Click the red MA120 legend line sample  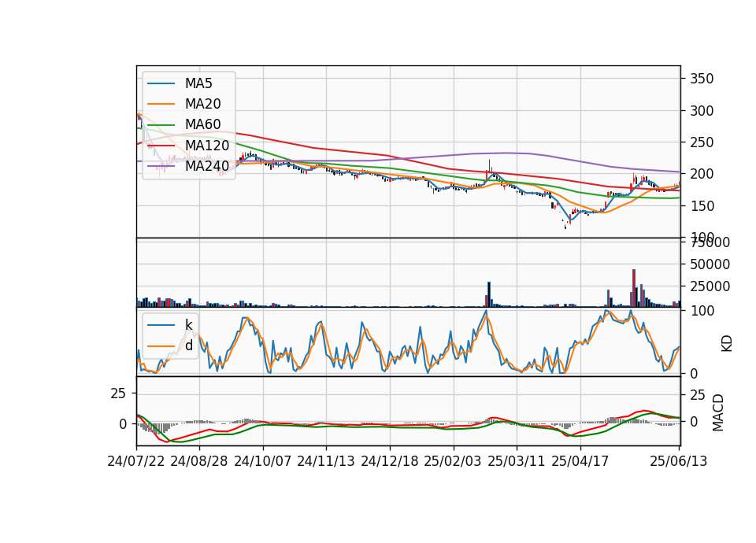coord(161,145)
